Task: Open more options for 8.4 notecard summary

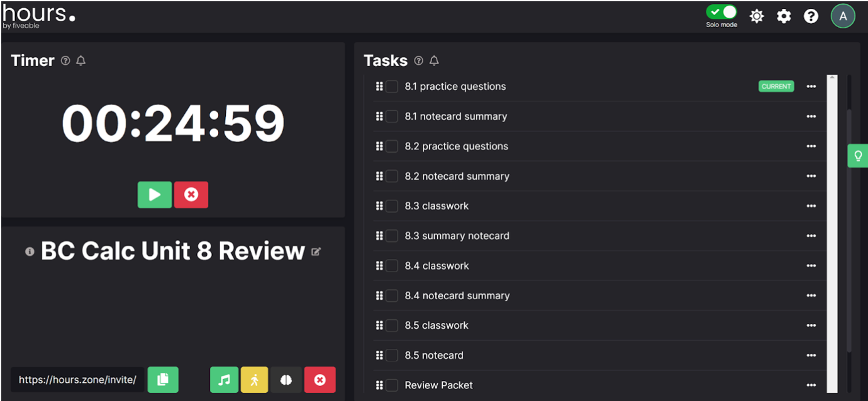Action: [811, 295]
